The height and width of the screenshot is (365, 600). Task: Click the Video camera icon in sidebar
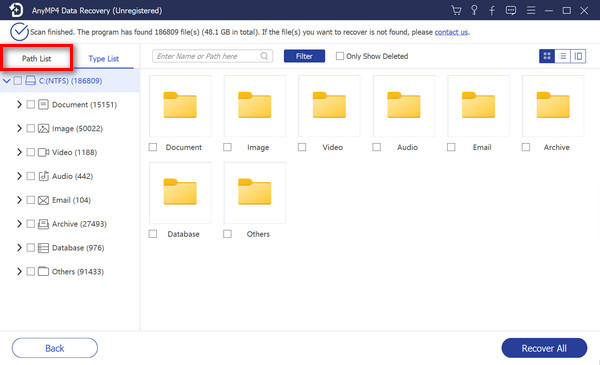pos(43,152)
